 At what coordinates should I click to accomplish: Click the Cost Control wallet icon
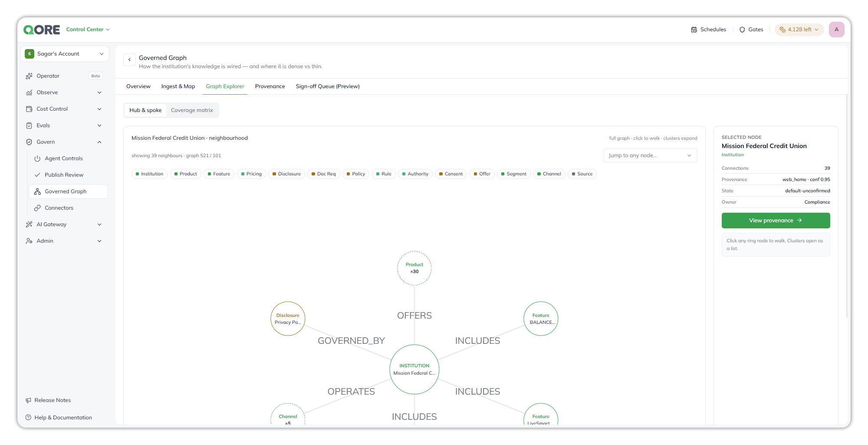[29, 109]
